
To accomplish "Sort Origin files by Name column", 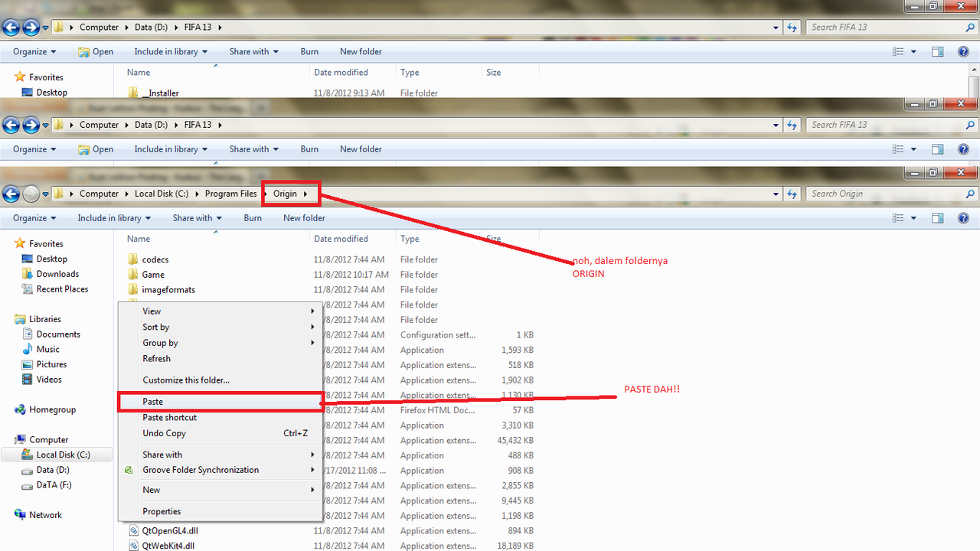I will pyautogui.click(x=139, y=239).
